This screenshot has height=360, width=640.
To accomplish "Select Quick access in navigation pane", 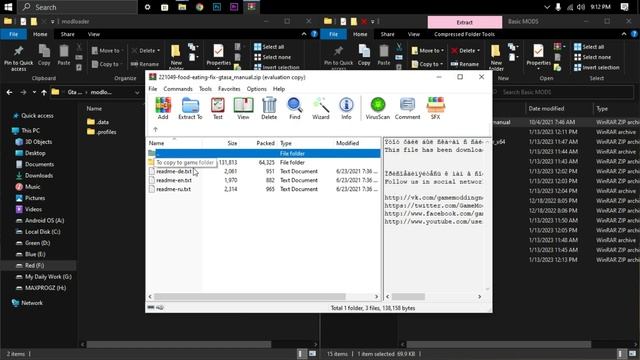I will coord(33,116).
